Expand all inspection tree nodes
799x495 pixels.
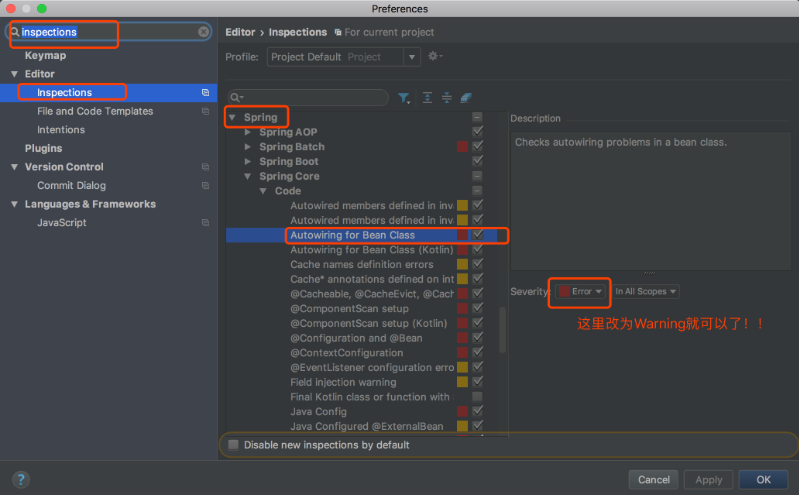(428, 98)
